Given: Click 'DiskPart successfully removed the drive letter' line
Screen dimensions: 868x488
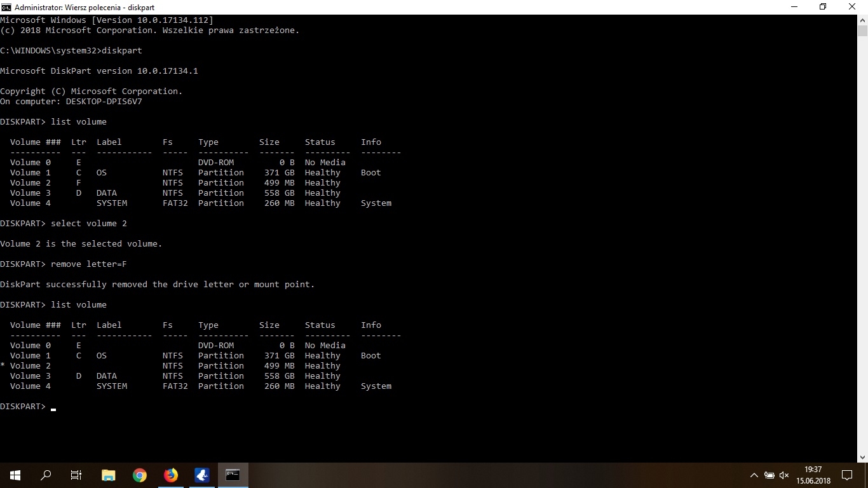Looking at the screenshot, I should pyautogui.click(x=158, y=285).
